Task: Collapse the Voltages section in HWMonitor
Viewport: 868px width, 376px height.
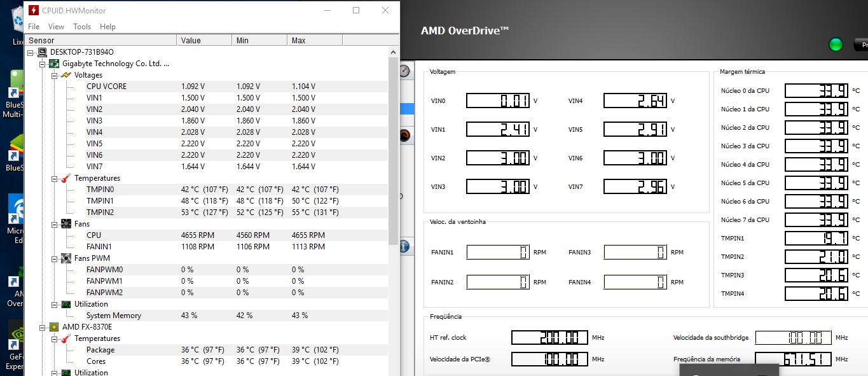Action: click(54, 75)
